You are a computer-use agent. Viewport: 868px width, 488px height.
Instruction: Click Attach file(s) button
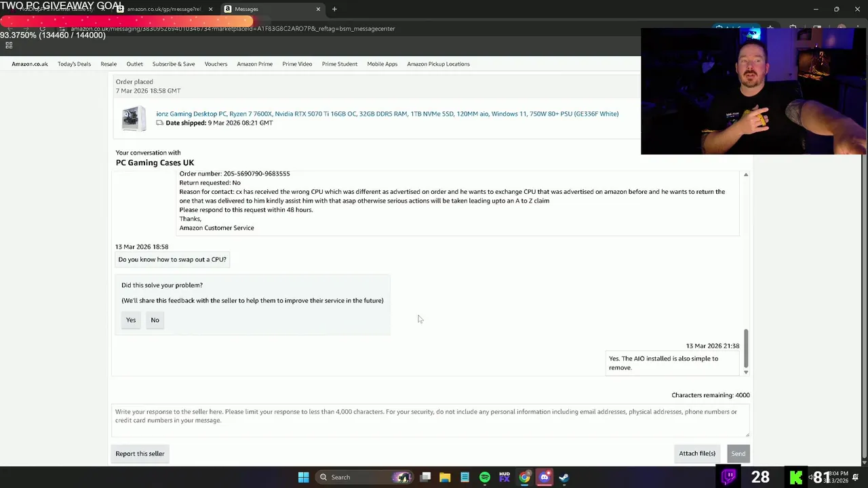coord(697,453)
